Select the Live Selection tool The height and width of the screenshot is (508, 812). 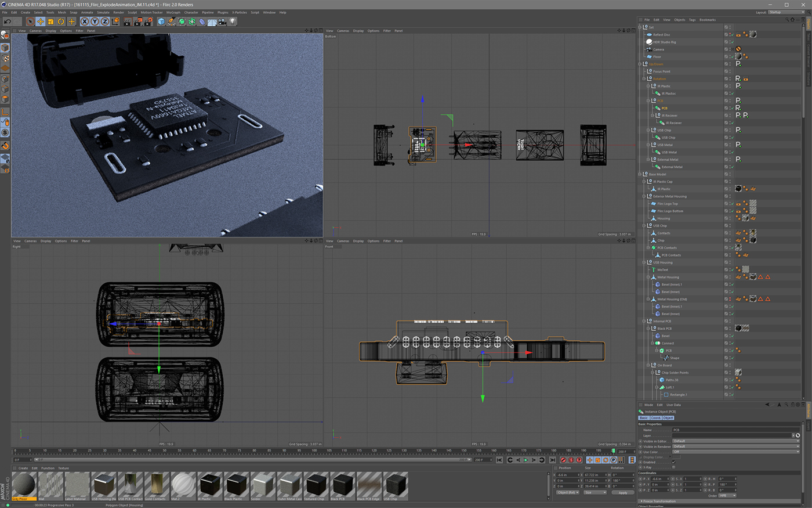[30, 21]
